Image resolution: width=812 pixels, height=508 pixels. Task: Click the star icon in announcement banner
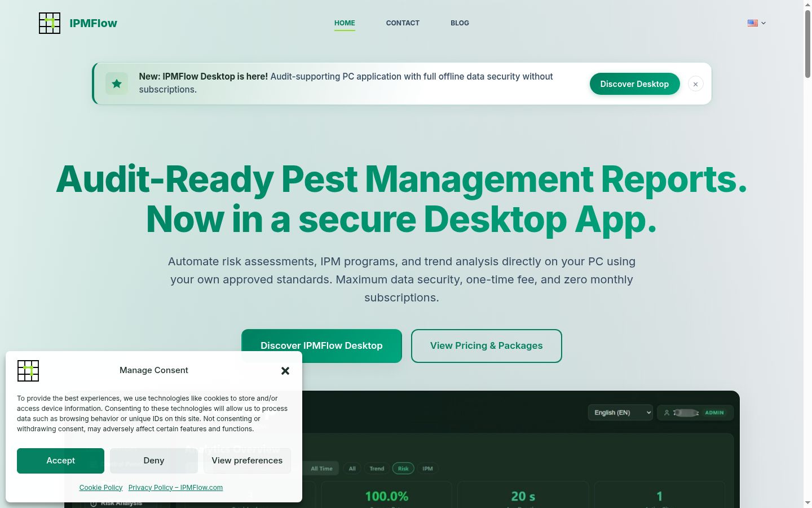pyautogui.click(x=117, y=84)
